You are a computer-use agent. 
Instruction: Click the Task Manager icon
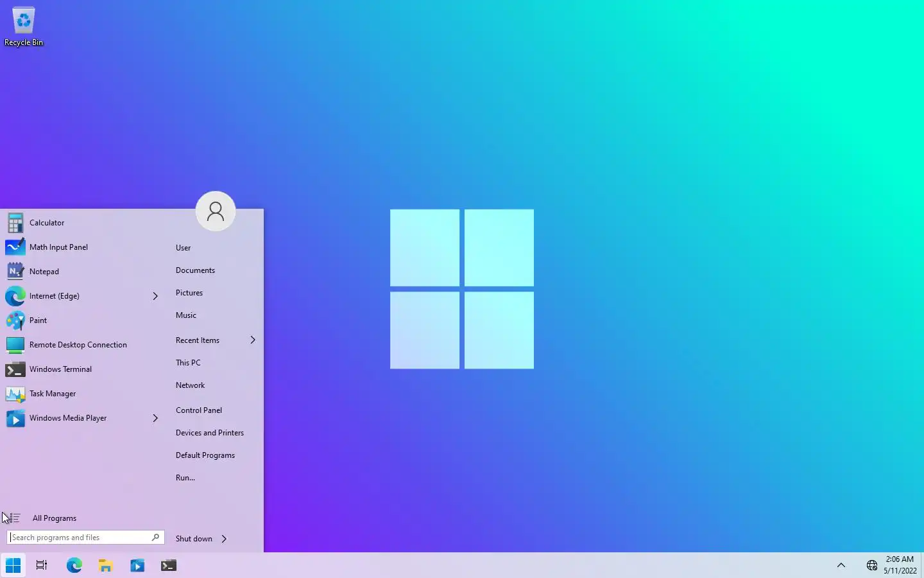click(15, 394)
